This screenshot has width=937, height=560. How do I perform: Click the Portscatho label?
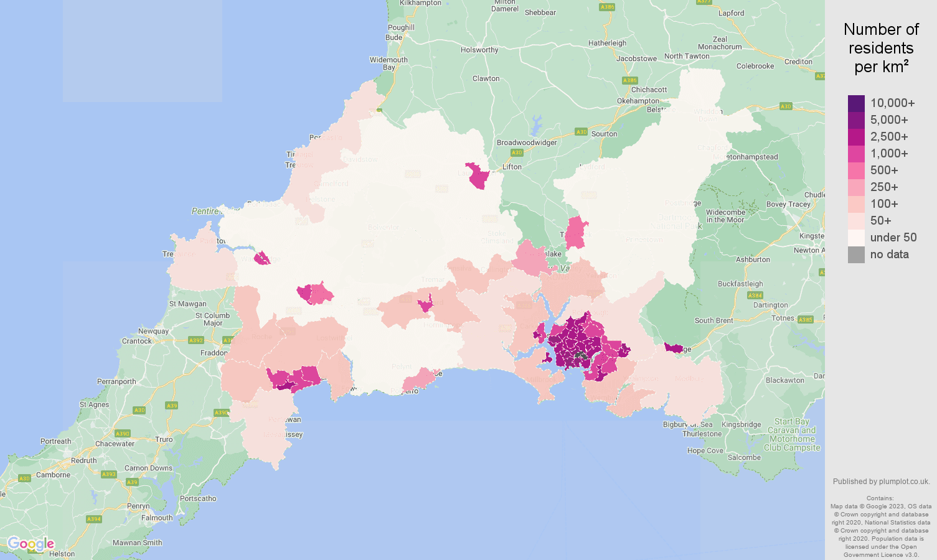(198, 498)
